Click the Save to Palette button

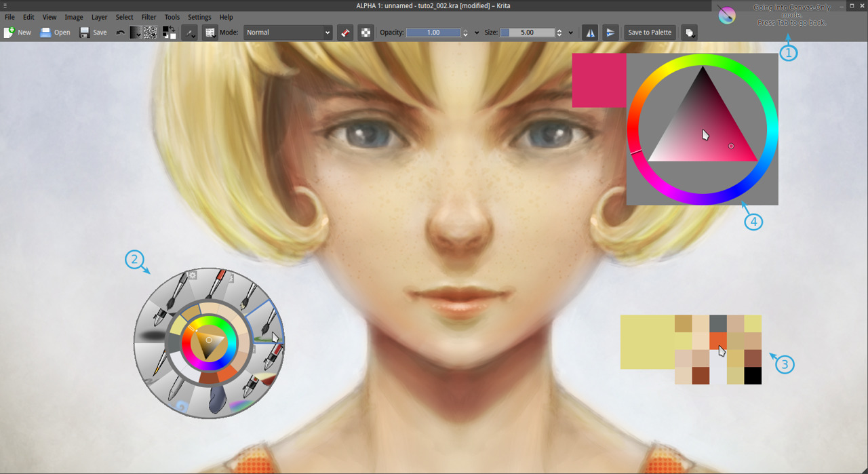(x=650, y=33)
